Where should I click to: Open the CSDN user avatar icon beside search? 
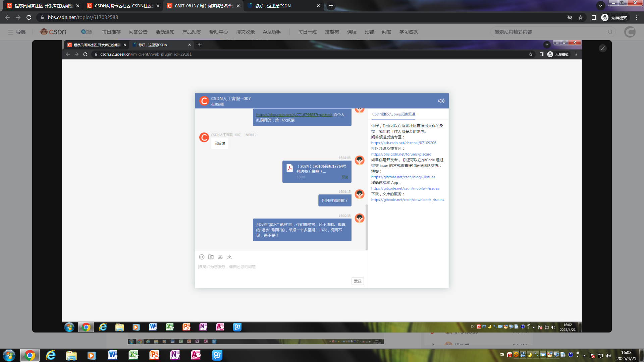pyautogui.click(x=630, y=32)
